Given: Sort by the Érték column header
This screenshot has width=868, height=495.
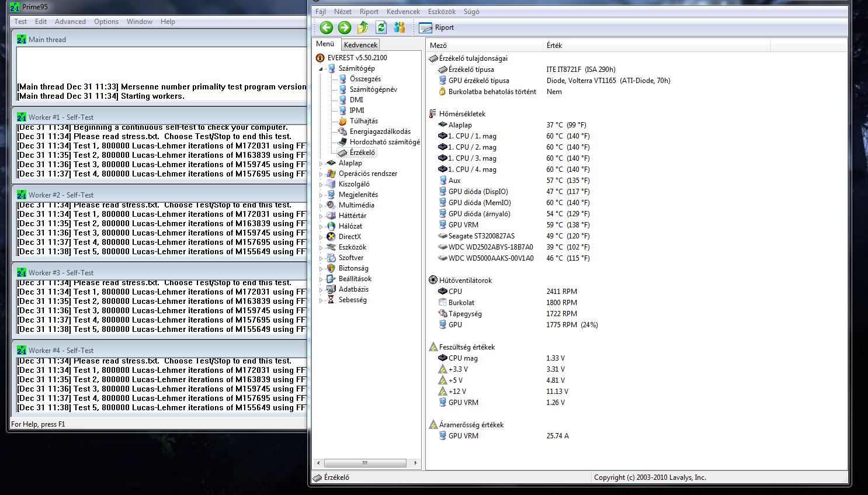Looking at the screenshot, I should pos(657,45).
